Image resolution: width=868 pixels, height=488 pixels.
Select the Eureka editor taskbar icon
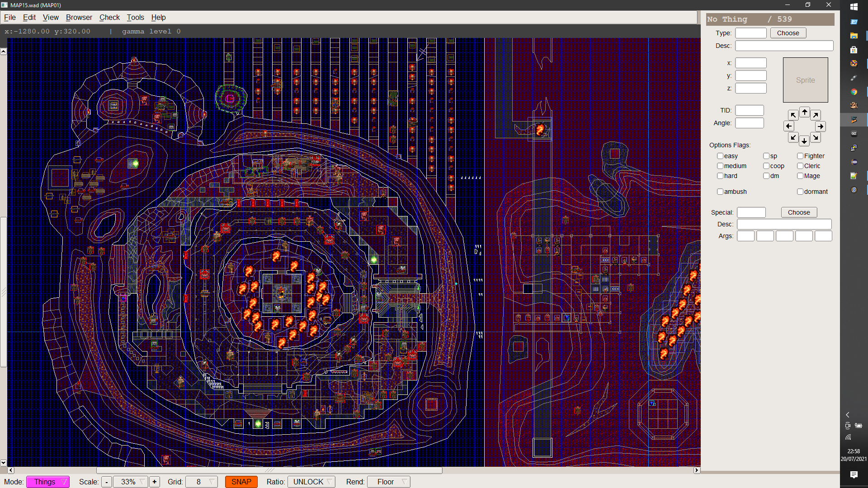point(854,120)
